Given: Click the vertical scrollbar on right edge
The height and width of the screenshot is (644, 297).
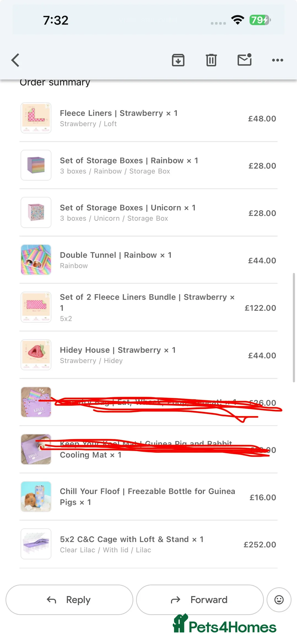Looking at the screenshot, I should pyautogui.click(x=294, y=327).
